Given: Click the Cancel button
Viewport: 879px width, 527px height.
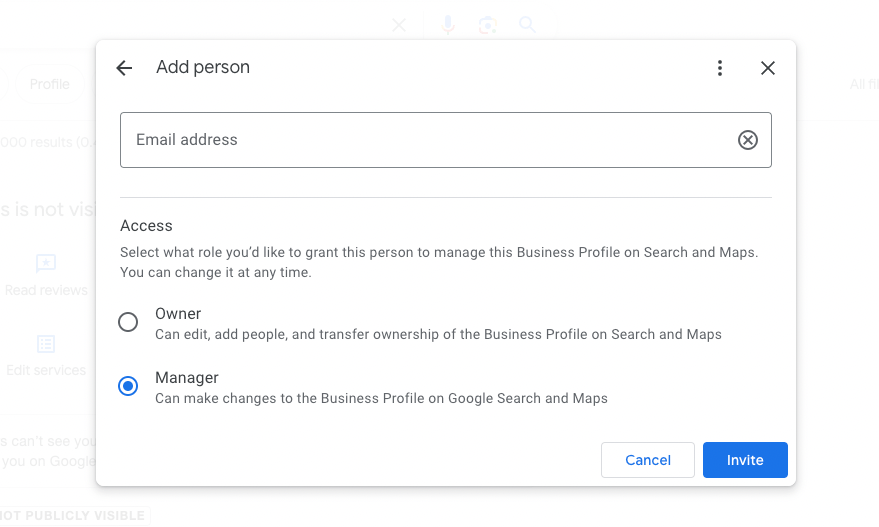Looking at the screenshot, I should 648,460.
